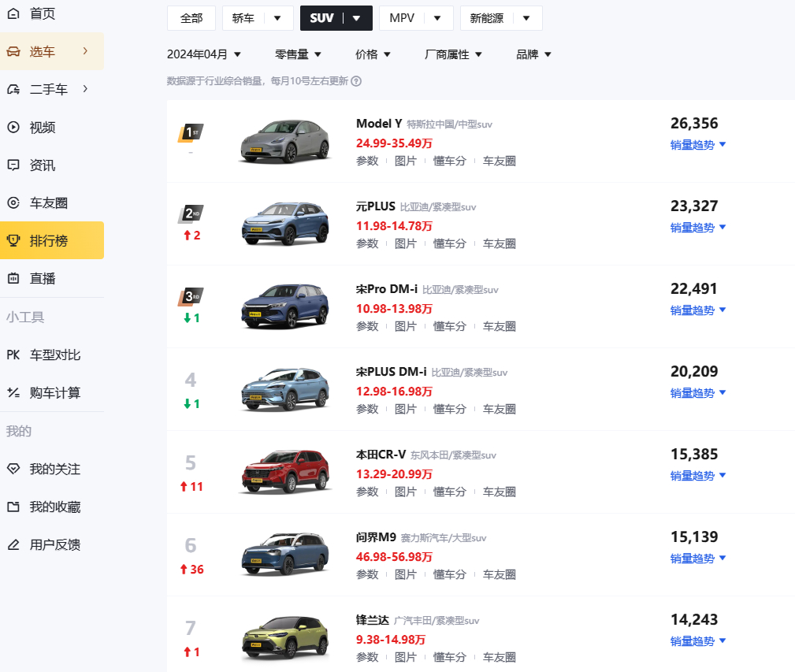Screen dimensions: 795x672
Task: Expand 销量趋势 for 宋PLUS DM-i
Action: pos(697,393)
